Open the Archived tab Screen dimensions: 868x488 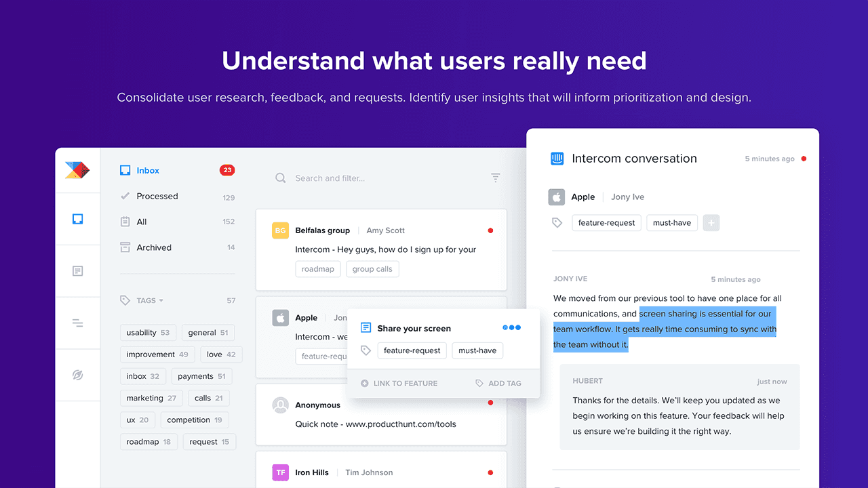tap(155, 247)
